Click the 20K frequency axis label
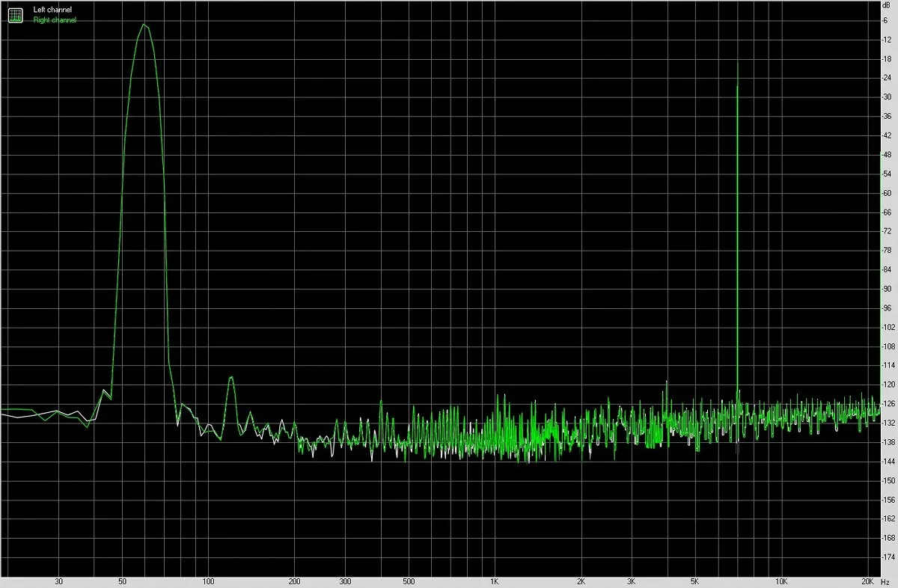Image resolution: width=898 pixels, height=588 pixels. click(x=868, y=581)
